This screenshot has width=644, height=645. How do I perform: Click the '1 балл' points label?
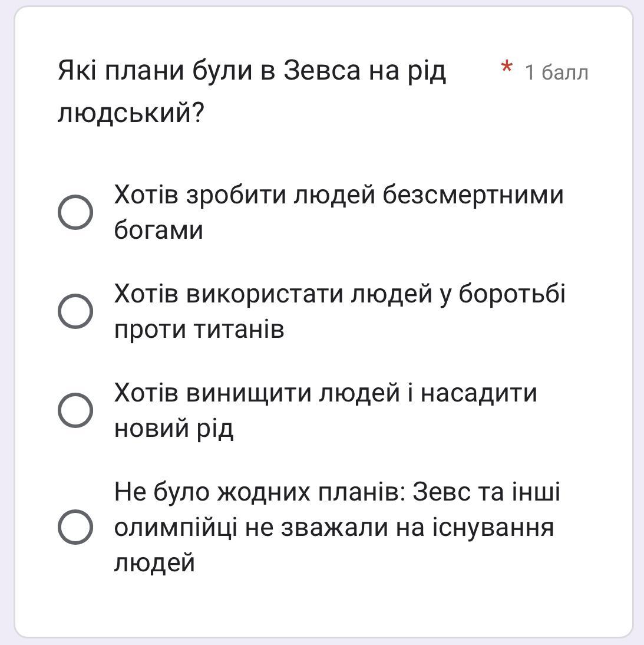click(x=557, y=73)
